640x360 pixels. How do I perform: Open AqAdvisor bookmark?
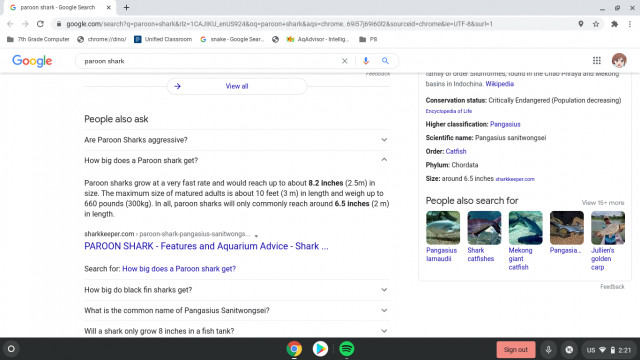[x=318, y=39]
